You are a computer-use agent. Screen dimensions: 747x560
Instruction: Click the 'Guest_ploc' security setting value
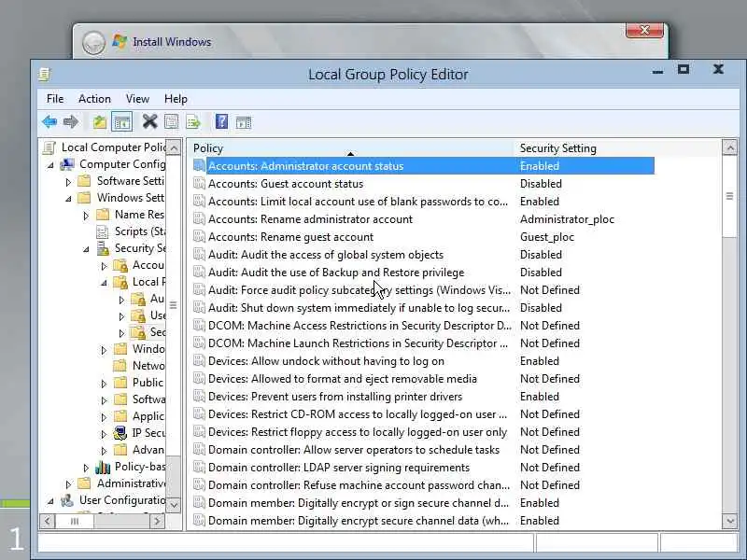point(547,237)
